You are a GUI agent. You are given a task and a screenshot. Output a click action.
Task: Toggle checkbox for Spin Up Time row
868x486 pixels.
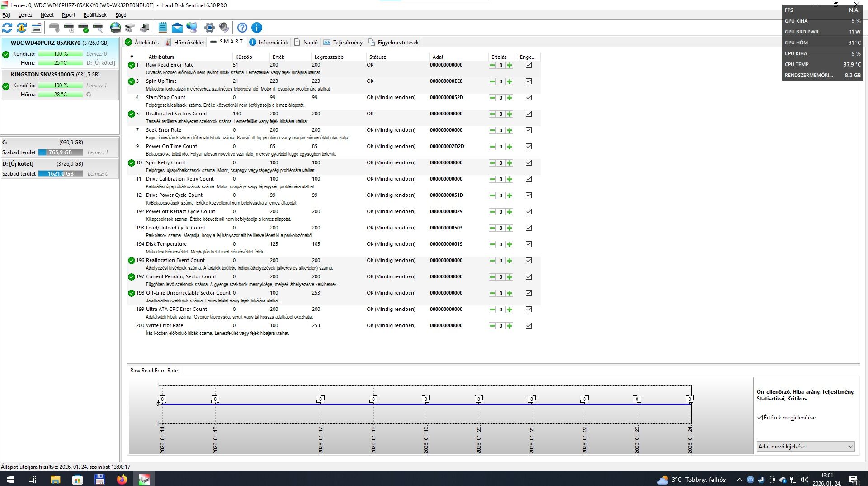[x=528, y=81]
